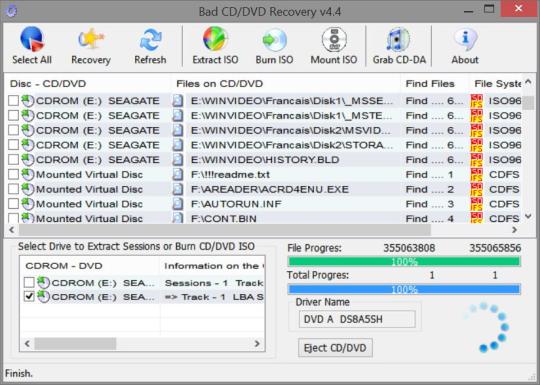Click file icon for !!!readme.txt row
Image resolution: width=540 pixels, height=385 pixels.
pos(178,174)
